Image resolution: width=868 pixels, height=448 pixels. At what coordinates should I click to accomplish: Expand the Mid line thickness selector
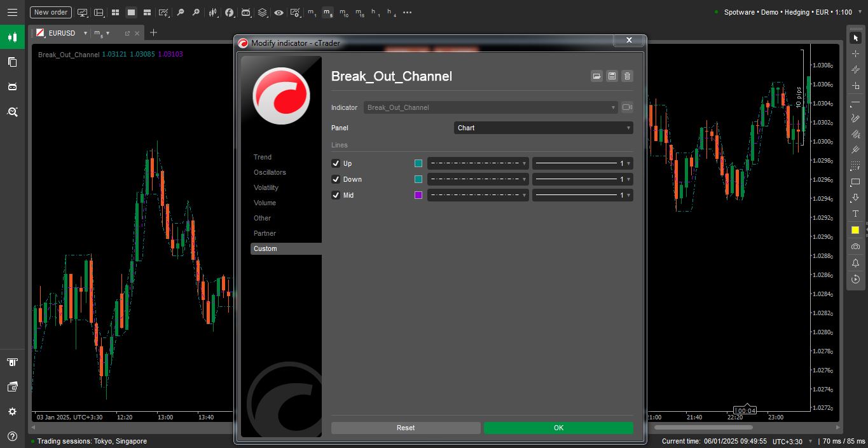tap(582, 195)
